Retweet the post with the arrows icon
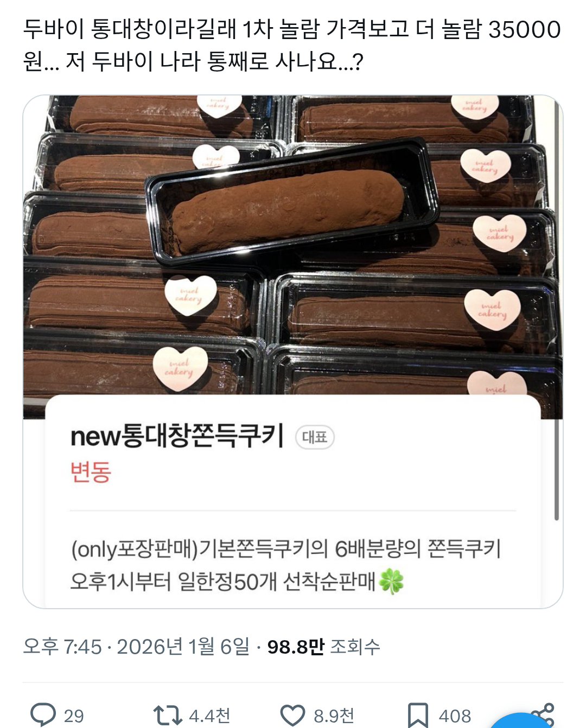Image resolution: width=586 pixels, height=728 pixels. point(168,715)
